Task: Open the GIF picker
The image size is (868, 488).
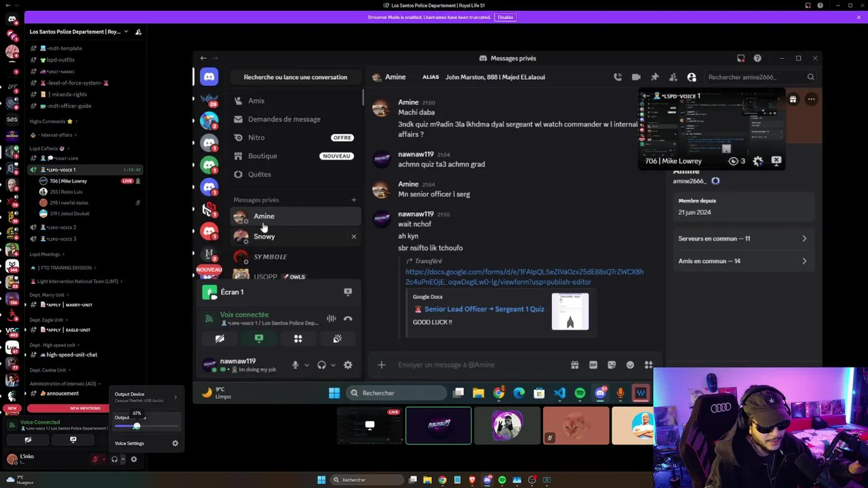Action: click(593, 365)
